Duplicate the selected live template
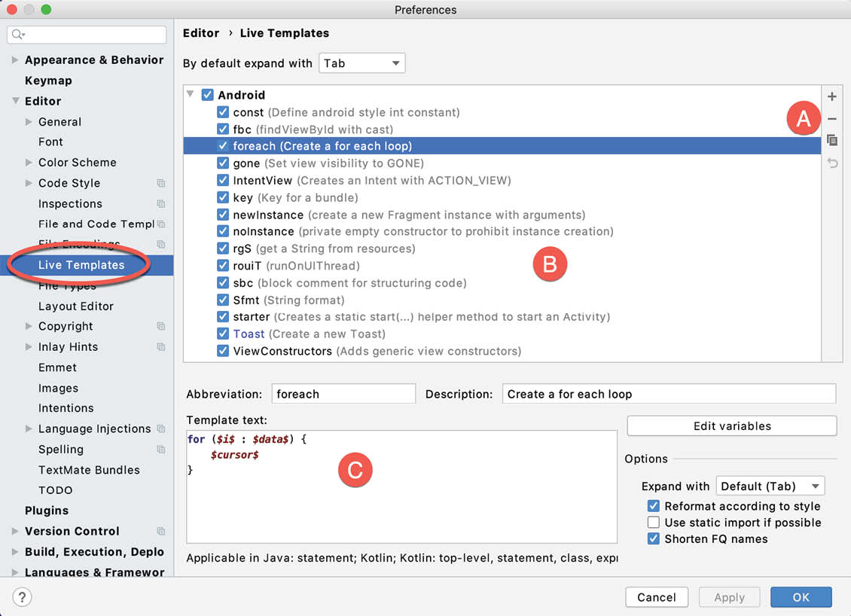The height and width of the screenshot is (616, 851). coord(832,141)
